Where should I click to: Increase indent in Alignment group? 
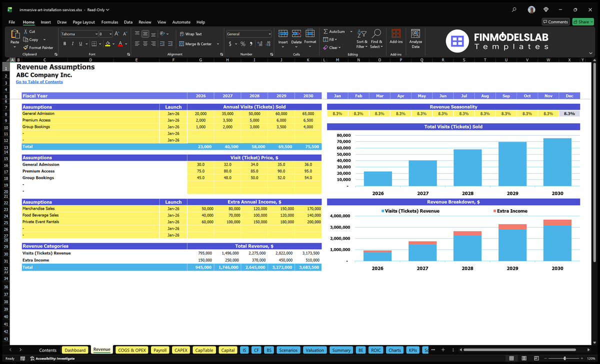click(x=170, y=44)
